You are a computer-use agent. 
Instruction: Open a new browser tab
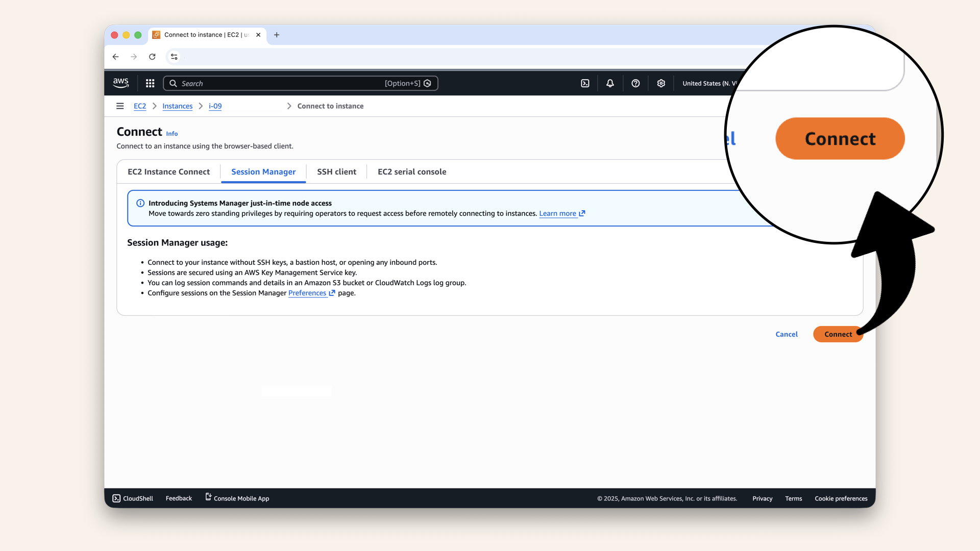click(x=277, y=35)
